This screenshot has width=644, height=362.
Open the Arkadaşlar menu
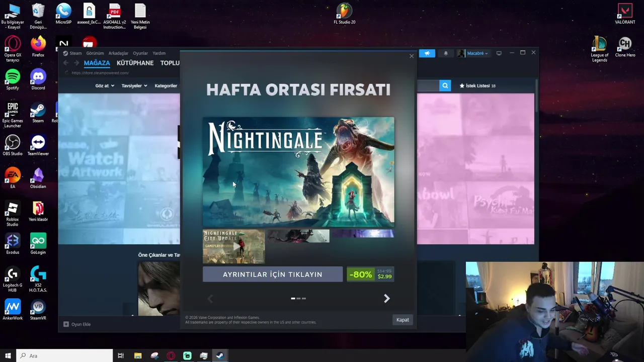click(118, 53)
